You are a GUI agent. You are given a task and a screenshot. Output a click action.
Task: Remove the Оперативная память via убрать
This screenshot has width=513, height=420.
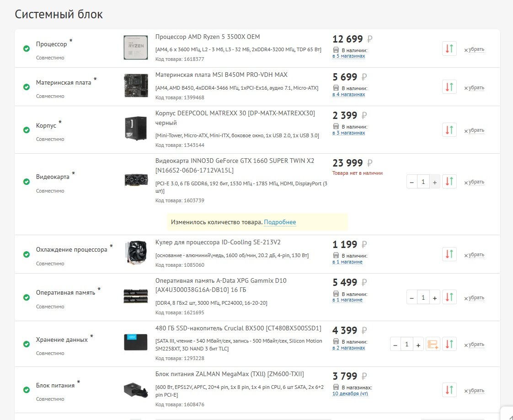tap(474, 298)
